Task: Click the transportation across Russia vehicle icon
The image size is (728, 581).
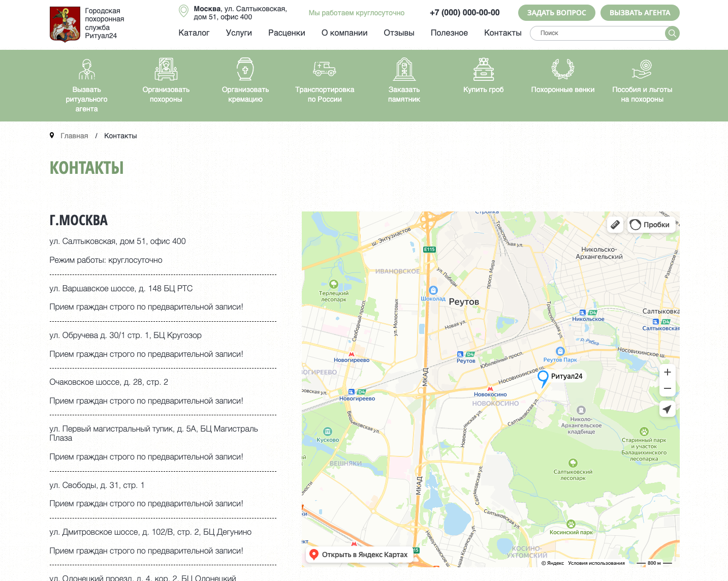Action: pos(325,69)
